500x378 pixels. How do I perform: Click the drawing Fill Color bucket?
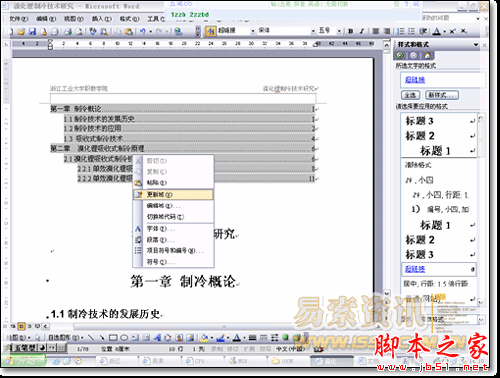[x=205, y=338]
